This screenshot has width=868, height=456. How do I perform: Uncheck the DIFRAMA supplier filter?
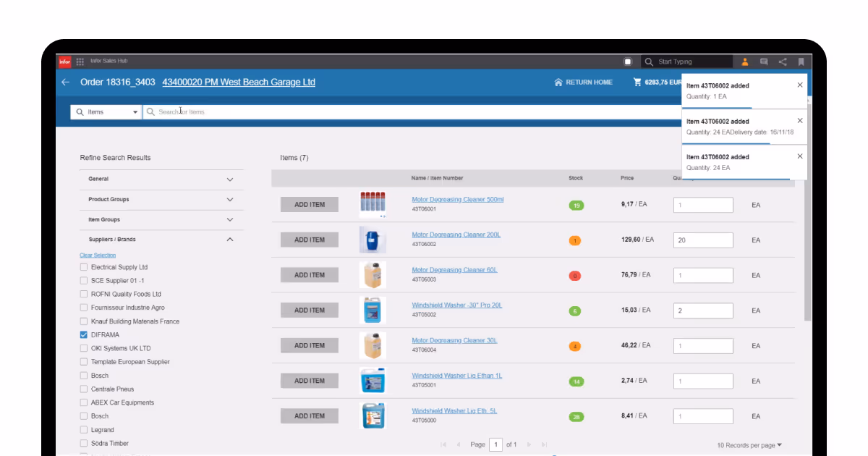pyautogui.click(x=83, y=334)
